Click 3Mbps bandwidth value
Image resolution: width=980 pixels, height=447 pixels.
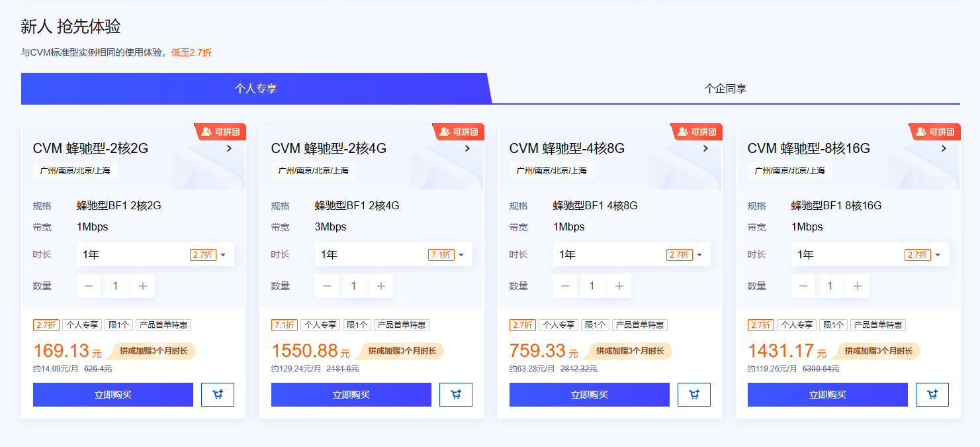(331, 227)
